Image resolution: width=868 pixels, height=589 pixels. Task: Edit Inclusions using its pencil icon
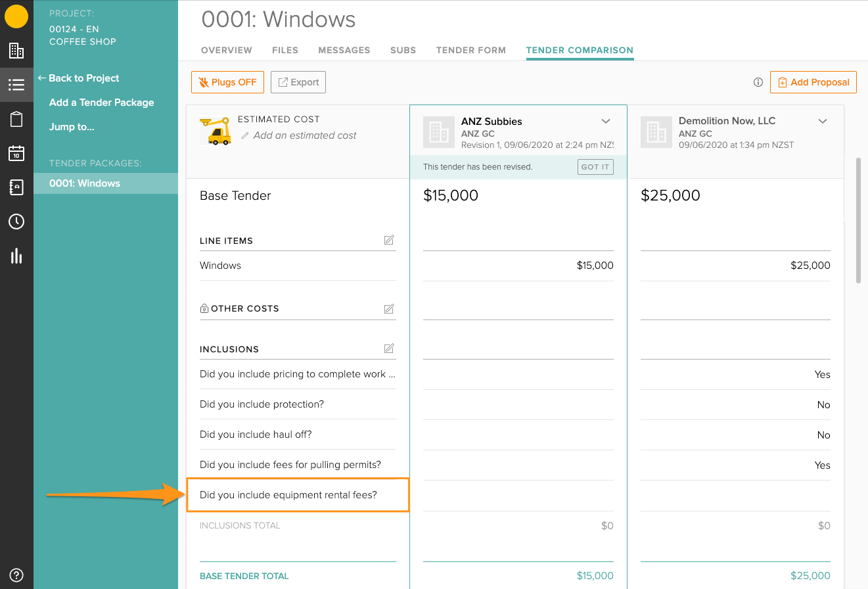click(x=389, y=348)
